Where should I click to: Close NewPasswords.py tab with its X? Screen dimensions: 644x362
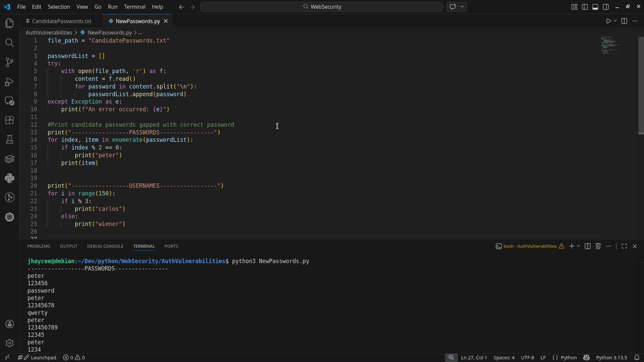click(x=166, y=21)
